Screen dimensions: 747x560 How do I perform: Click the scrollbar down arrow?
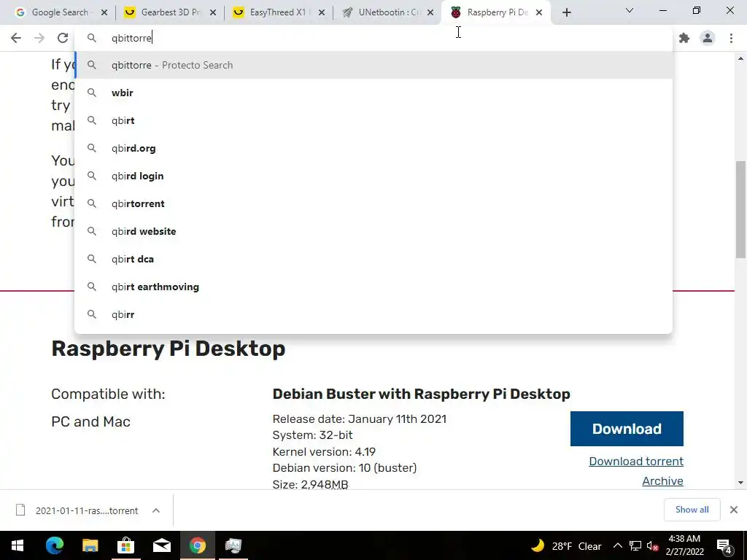click(740, 483)
